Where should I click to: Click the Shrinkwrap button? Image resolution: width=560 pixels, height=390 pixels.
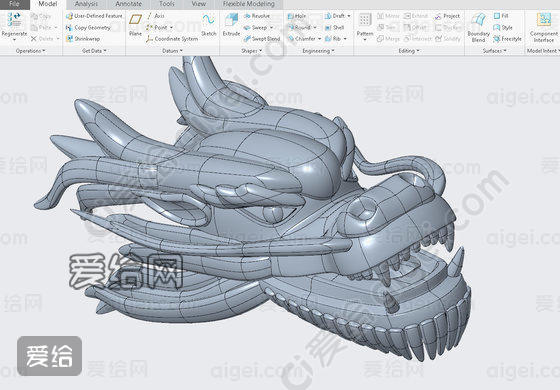point(84,39)
